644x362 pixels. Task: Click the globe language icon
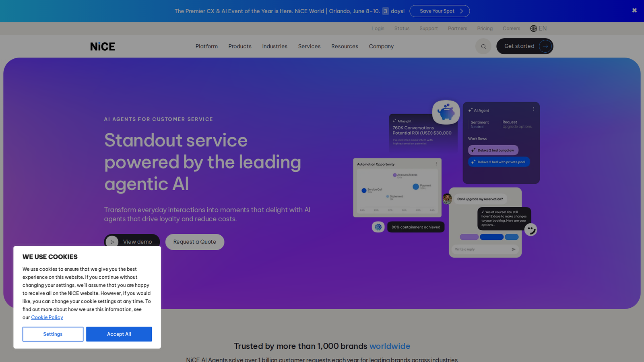534,29
